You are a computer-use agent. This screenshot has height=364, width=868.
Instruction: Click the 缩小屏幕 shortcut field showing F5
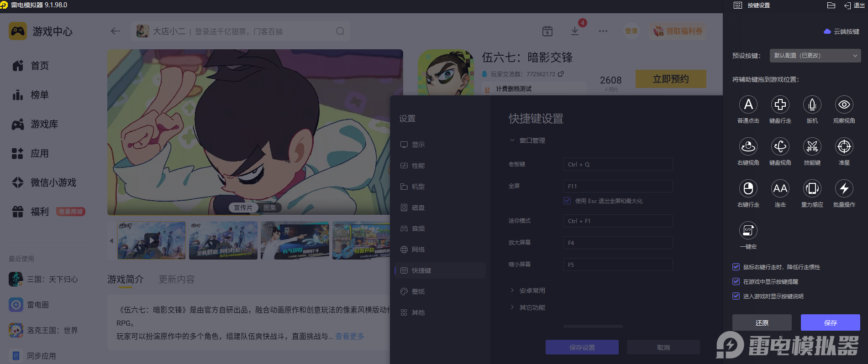pos(618,265)
